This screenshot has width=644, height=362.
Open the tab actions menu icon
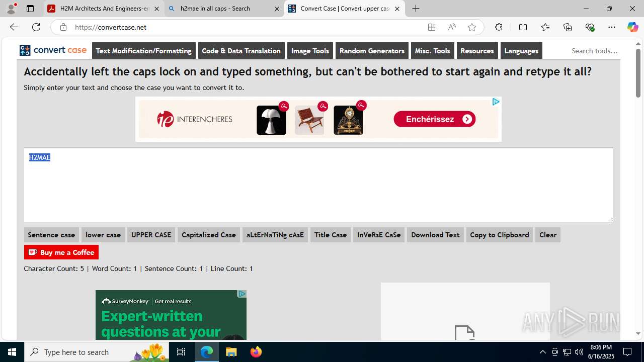point(30,9)
